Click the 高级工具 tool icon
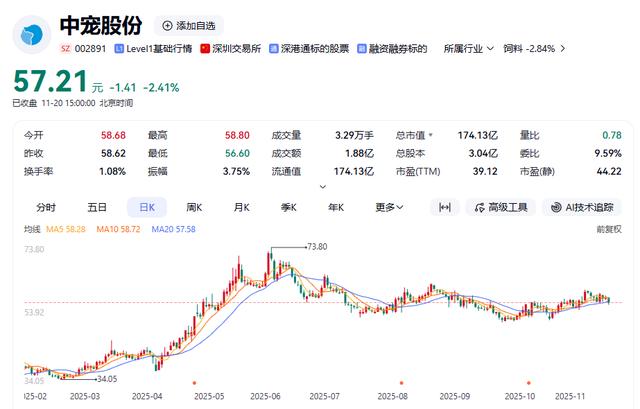The image size is (640, 409). click(x=480, y=207)
